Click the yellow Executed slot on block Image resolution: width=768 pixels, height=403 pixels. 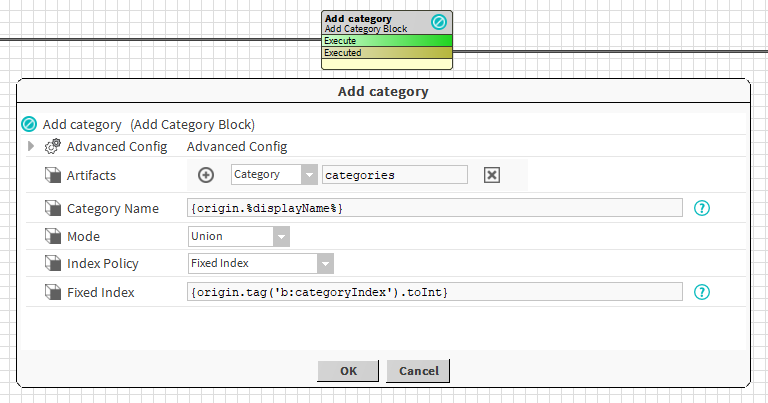point(386,53)
